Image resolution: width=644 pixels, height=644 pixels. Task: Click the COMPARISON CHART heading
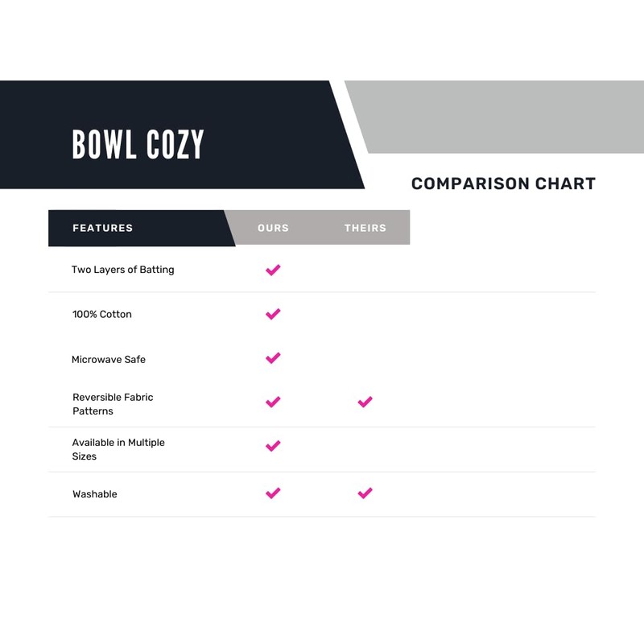point(503,184)
